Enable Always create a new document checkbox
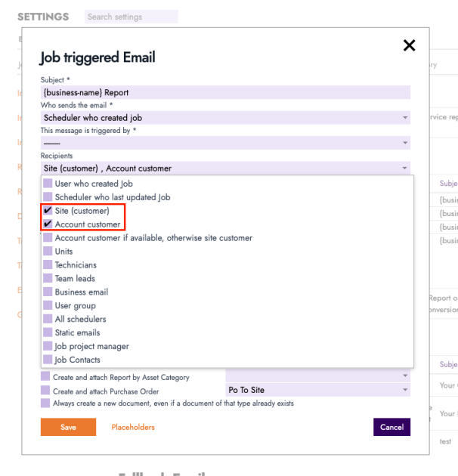Image resolution: width=458 pixels, height=476 pixels. [x=45, y=403]
